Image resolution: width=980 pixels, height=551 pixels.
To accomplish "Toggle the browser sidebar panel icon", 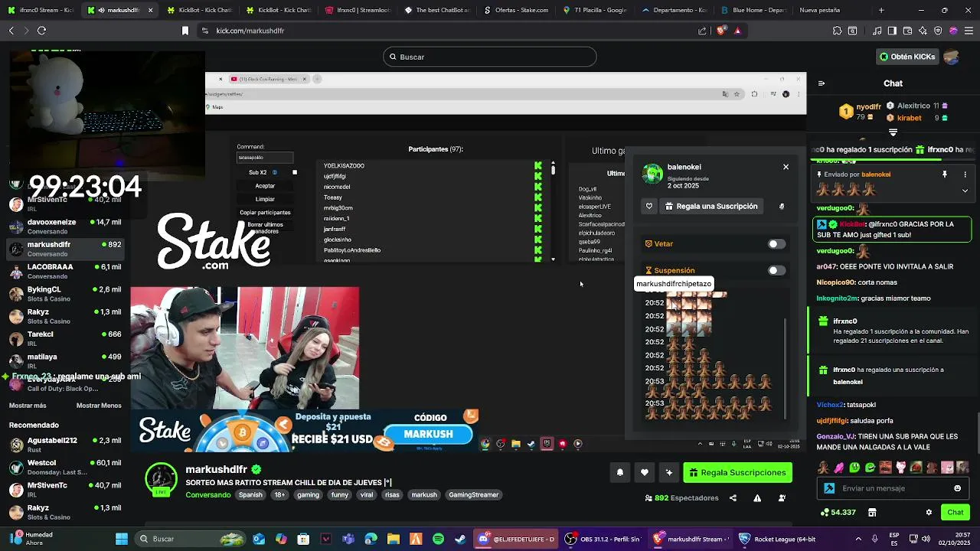I will (x=892, y=31).
